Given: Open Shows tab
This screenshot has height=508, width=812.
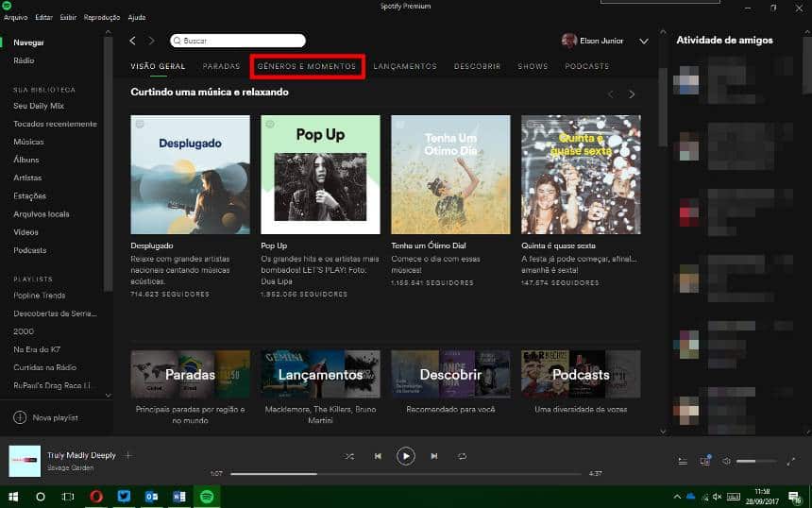Looking at the screenshot, I should (x=533, y=66).
